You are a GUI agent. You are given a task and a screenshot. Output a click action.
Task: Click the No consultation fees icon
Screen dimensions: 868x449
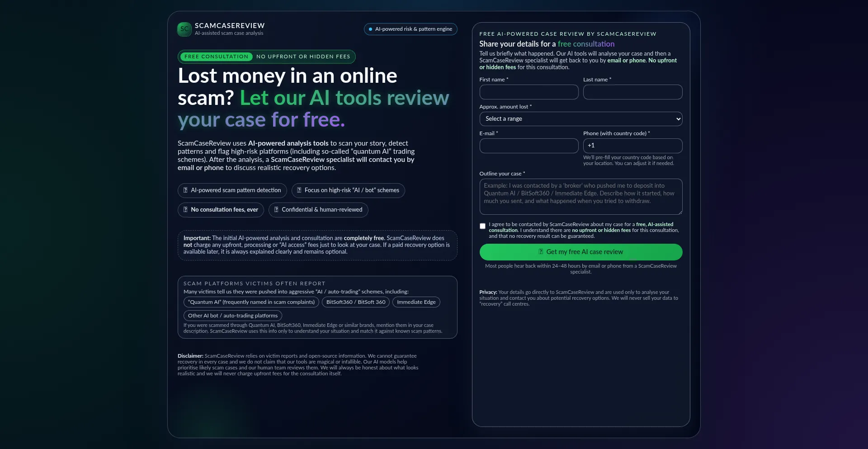pos(185,210)
